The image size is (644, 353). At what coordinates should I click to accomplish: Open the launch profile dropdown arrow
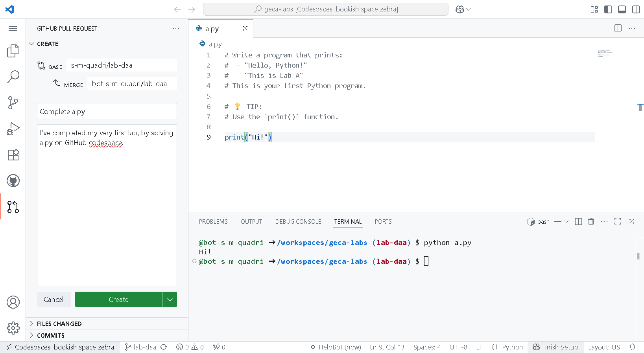(566, 222)
